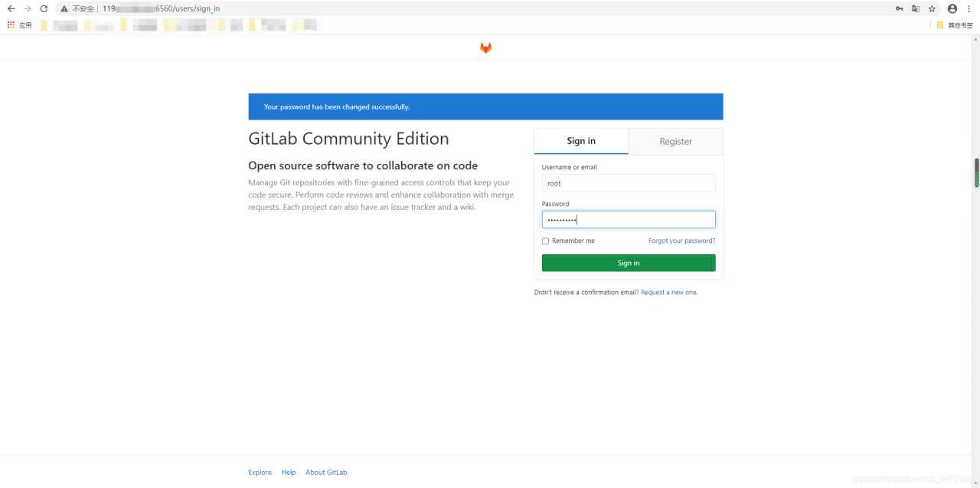Click the page vertical scrollbar thumb
This screenshot has width=980, height=488.
pos(976,172)
